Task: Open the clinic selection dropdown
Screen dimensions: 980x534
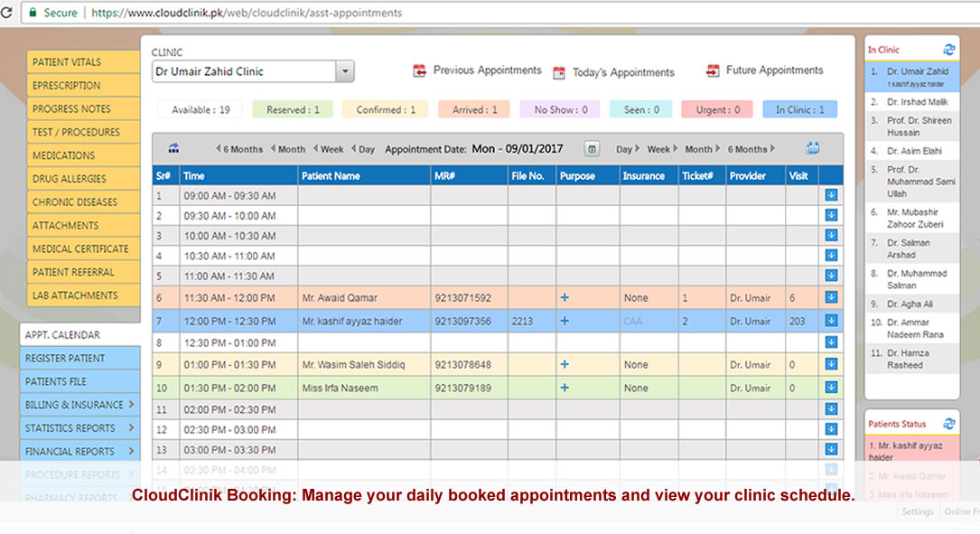Action: tap(344, 70)
